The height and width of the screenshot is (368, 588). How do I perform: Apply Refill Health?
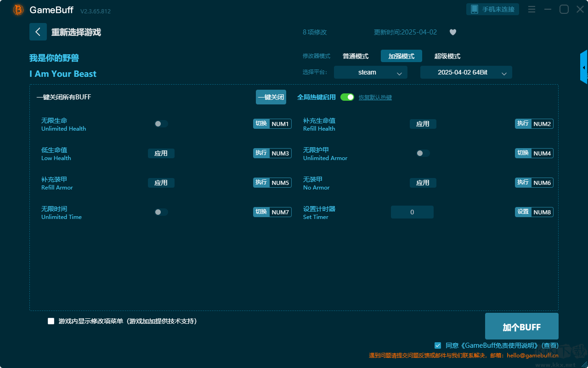click(423, 124)
